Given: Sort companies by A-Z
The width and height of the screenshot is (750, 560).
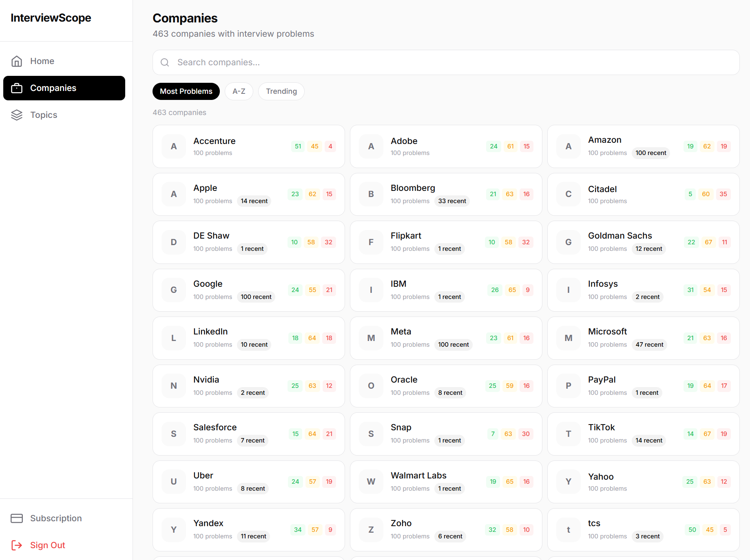Looking at the screenshot, I should (x=239, y=91).
